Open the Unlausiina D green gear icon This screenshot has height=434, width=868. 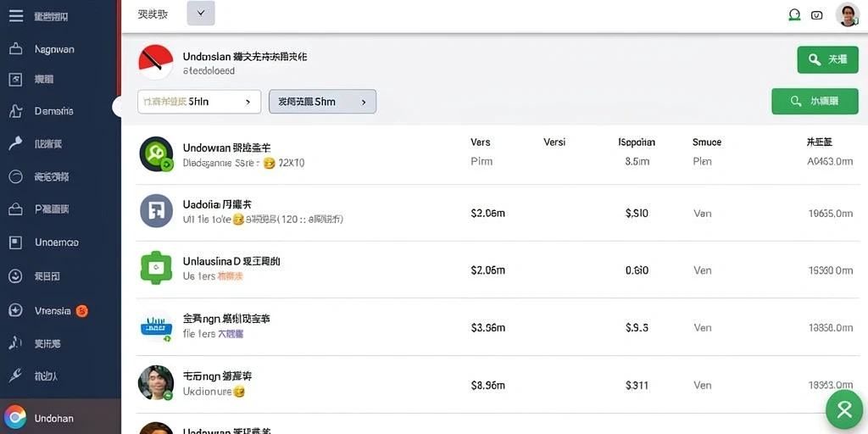click(156, 268)
